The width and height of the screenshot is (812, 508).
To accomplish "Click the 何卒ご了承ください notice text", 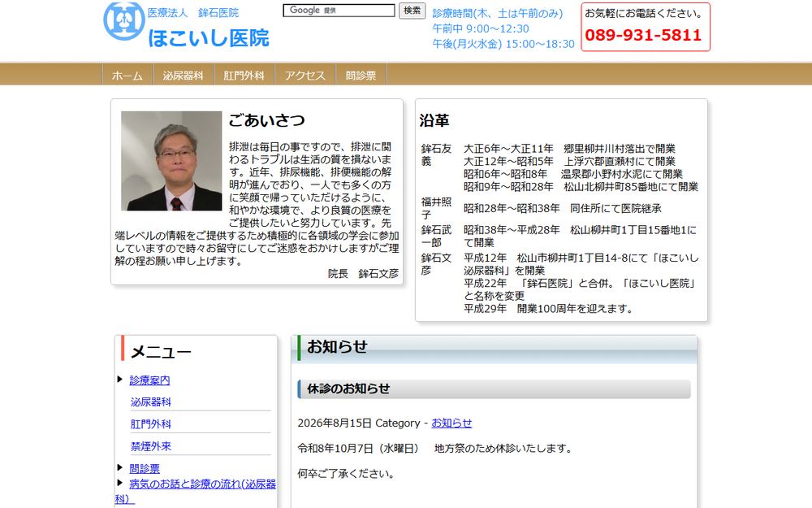I will pyautogui.click(x=347, y=473).
